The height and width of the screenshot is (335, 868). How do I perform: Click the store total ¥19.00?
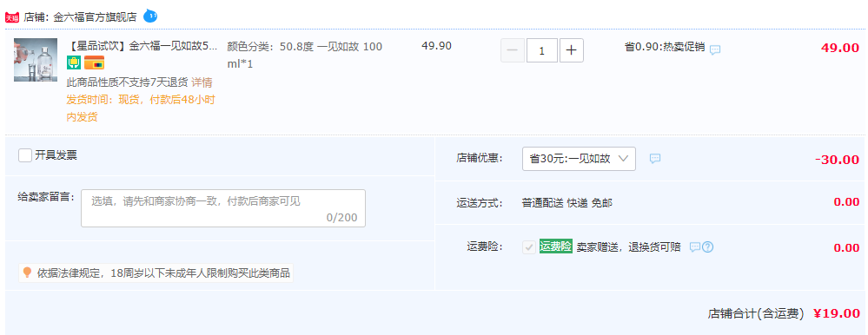pos(837,313)
